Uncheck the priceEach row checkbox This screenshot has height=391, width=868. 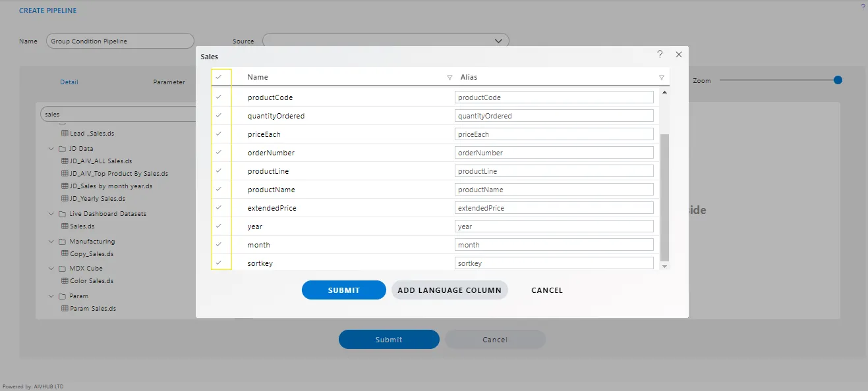(218, 134)
